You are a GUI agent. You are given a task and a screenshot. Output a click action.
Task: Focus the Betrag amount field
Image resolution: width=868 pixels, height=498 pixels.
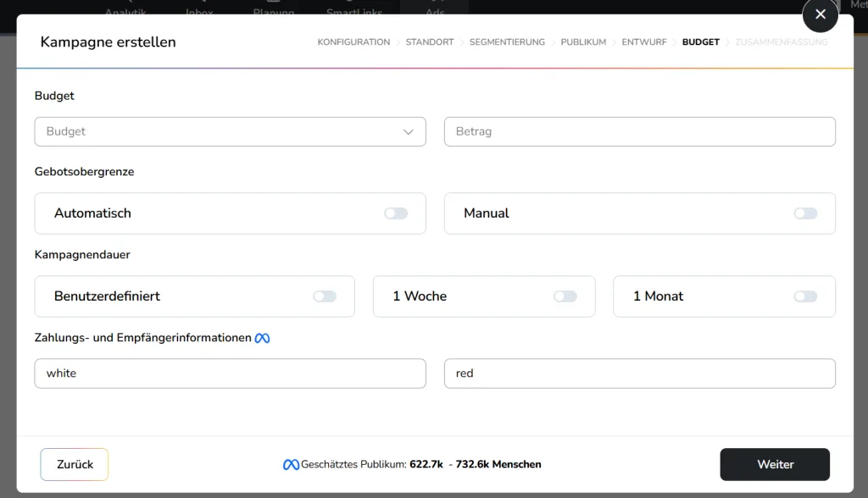(639, 131)
